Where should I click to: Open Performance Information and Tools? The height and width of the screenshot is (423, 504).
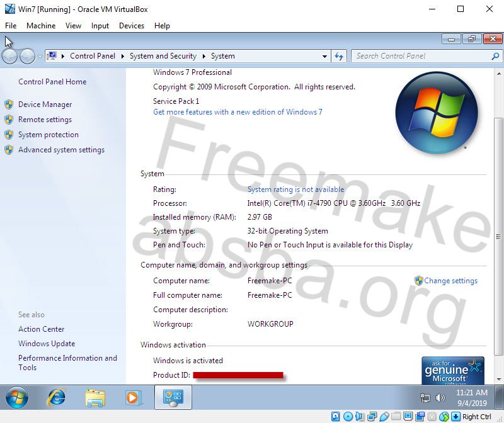click(x=67, y=363)
